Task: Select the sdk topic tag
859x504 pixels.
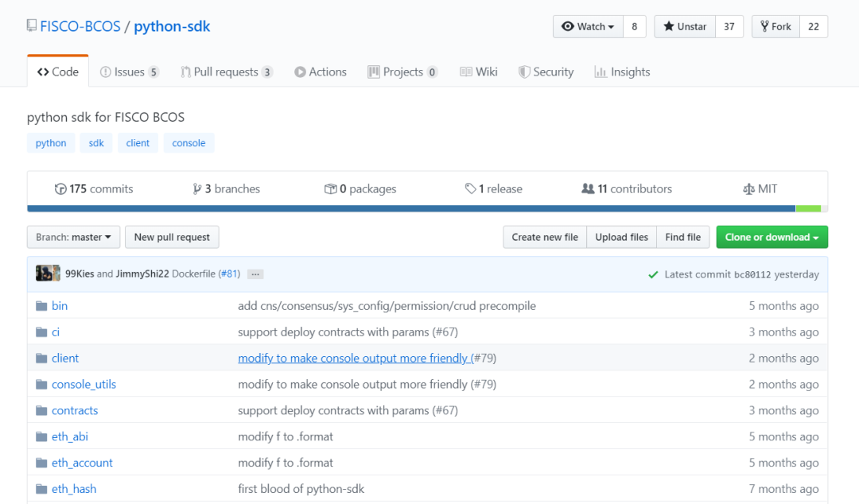Action: click(96, 143)
